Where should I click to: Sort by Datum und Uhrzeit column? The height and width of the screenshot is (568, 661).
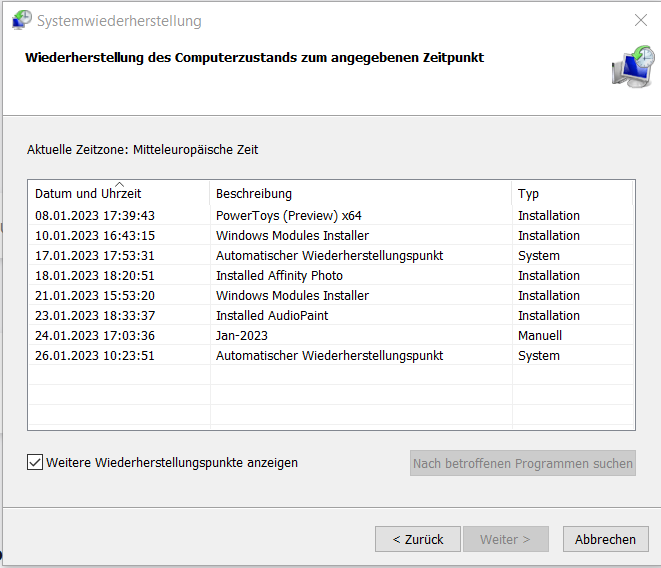(x=119, y=194)
